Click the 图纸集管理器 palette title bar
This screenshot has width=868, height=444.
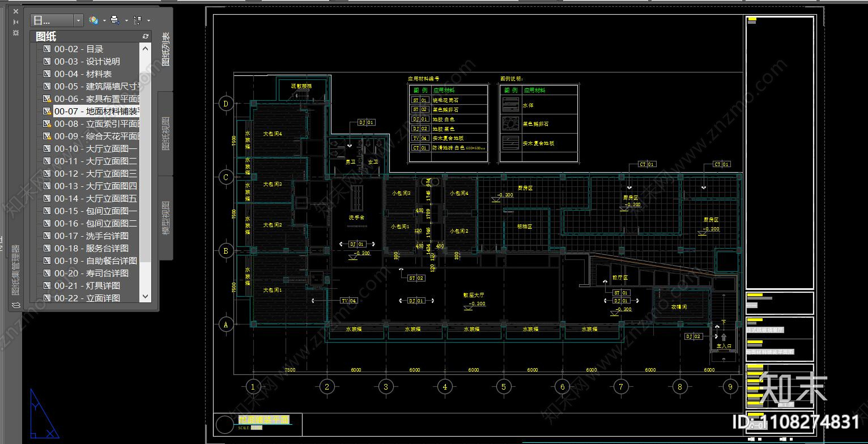point(16,270)
